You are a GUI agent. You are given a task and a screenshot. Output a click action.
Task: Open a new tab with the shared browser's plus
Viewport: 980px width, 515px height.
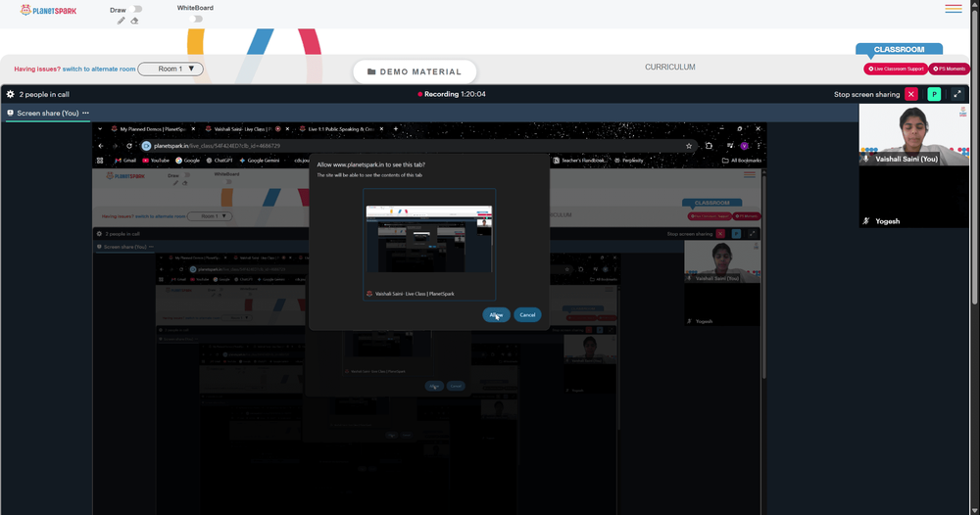pyautogui.click(x=396, y=129)
